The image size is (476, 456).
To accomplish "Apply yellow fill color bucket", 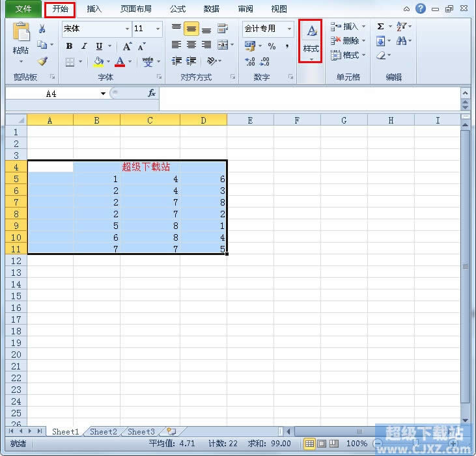I will click(98, 62).
